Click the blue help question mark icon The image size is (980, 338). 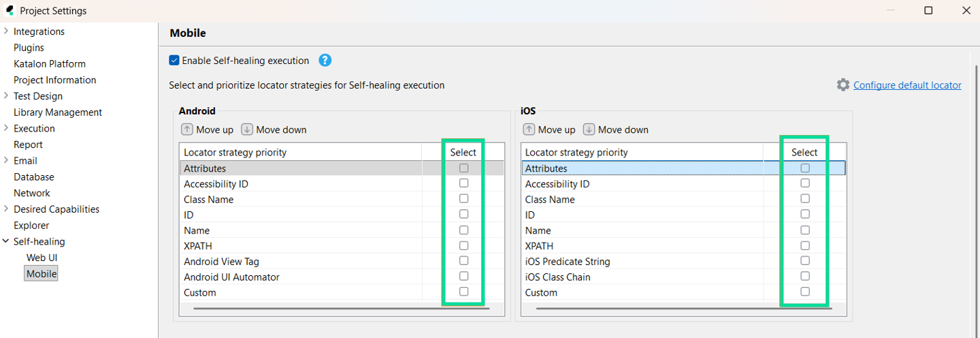click(325, 61)
